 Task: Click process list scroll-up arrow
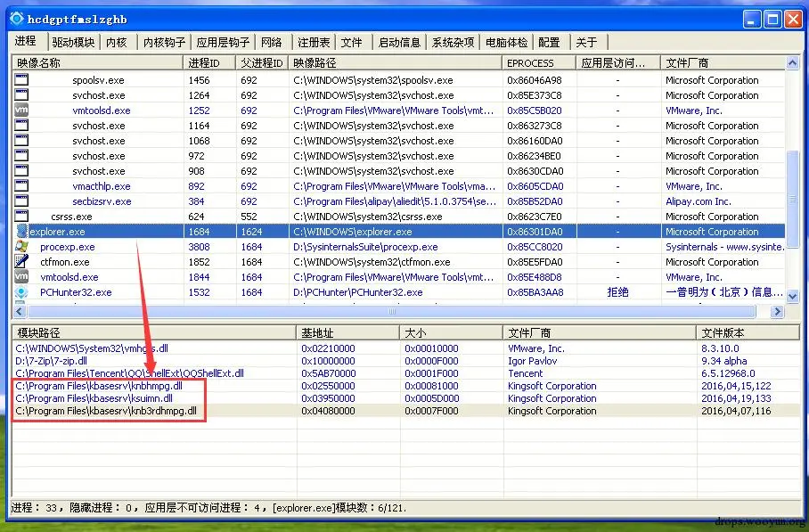(792, 62)
